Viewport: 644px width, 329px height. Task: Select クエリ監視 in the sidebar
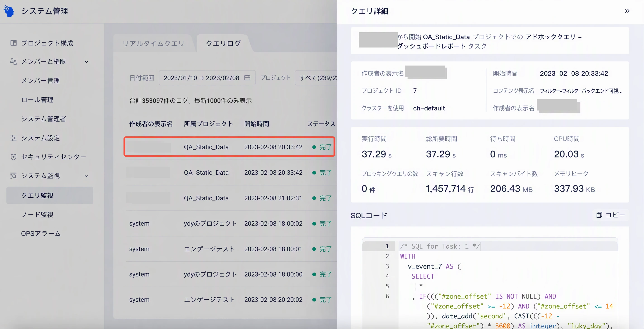click(50, 195)
